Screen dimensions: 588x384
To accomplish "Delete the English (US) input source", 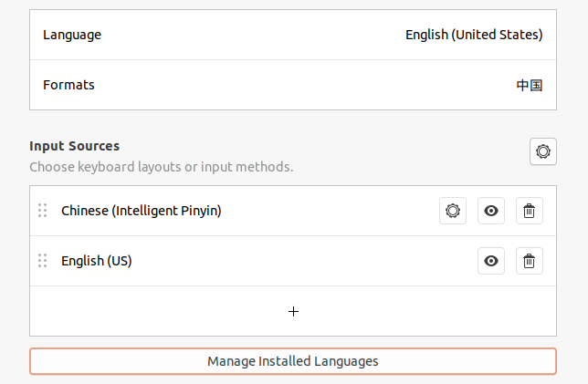I will click(529, 261).
